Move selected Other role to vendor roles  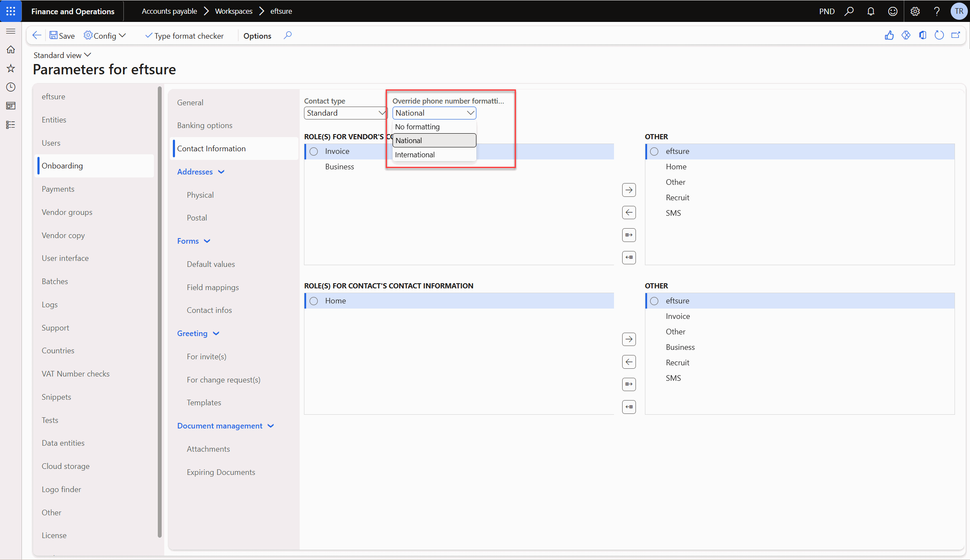coord(629,212)
